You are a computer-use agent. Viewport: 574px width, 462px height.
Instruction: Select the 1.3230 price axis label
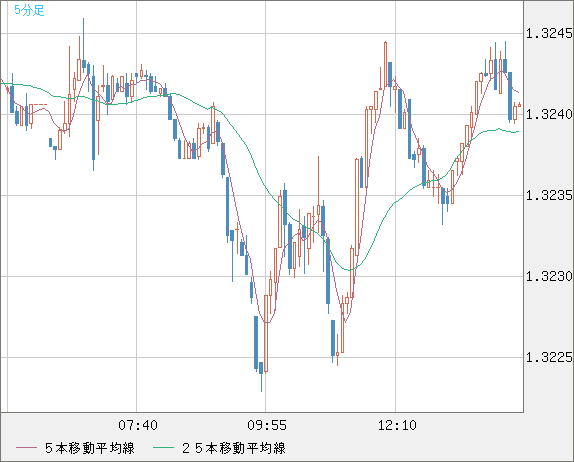click(x=549, y=276)
